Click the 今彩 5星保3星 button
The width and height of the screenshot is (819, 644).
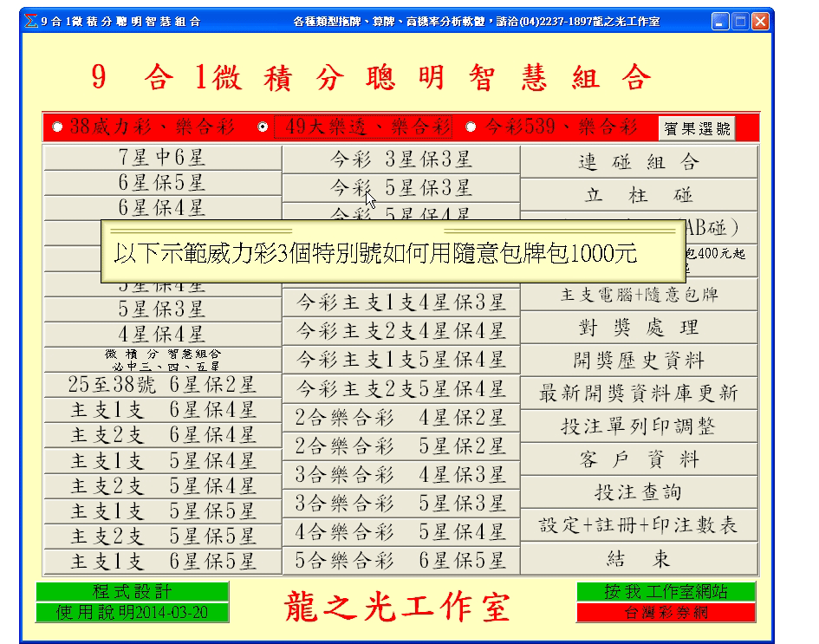point(401,188)
